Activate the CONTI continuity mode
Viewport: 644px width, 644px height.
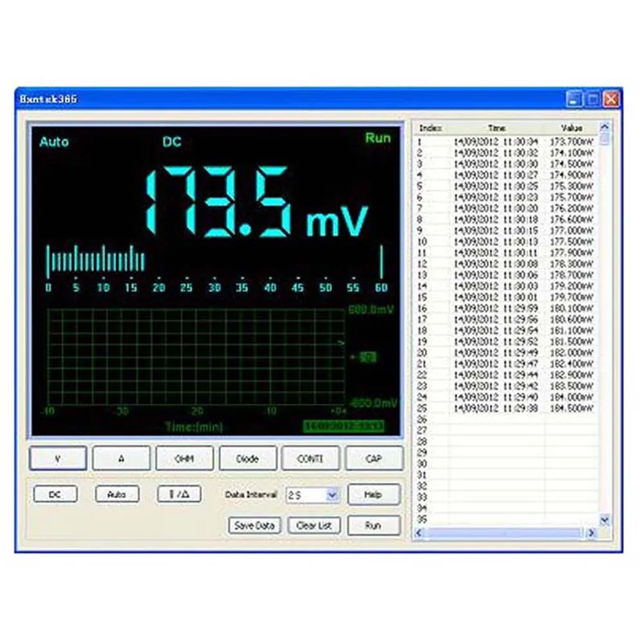pyautogui.click(x=310, y=459)
